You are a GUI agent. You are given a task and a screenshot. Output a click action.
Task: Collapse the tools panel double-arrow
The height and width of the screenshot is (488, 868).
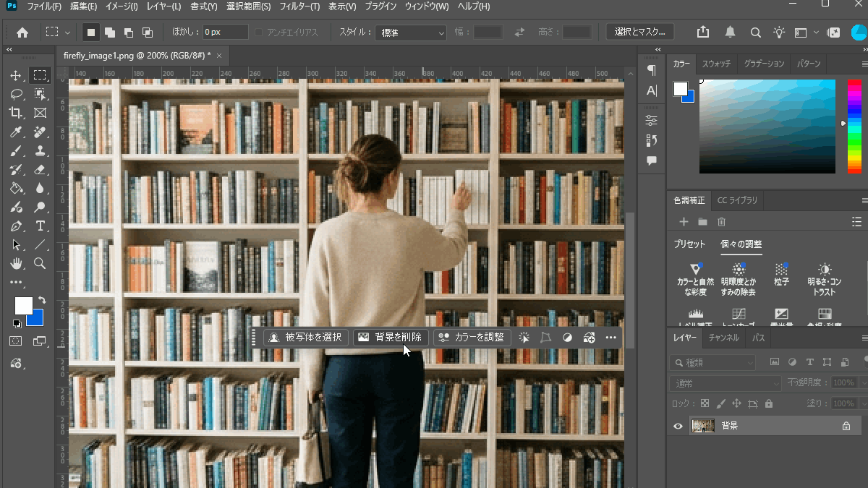click(x=9, y=50)
